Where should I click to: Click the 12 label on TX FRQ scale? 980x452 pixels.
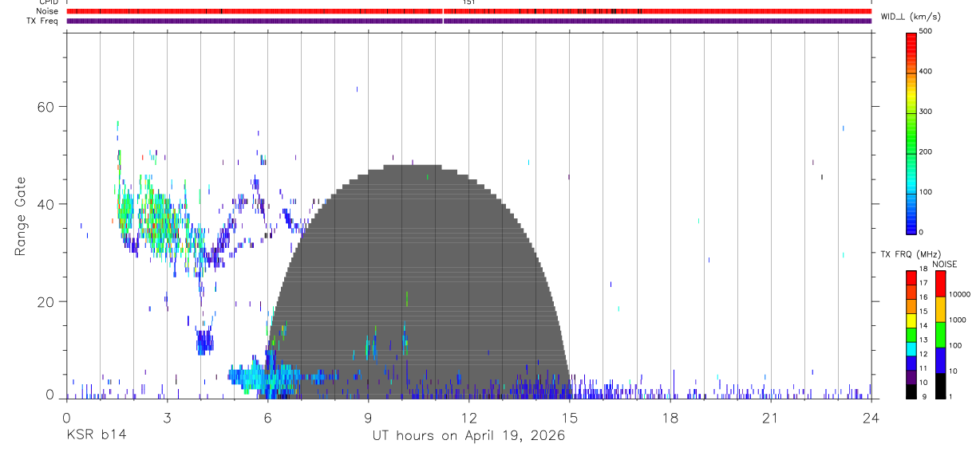click(923, 354)
